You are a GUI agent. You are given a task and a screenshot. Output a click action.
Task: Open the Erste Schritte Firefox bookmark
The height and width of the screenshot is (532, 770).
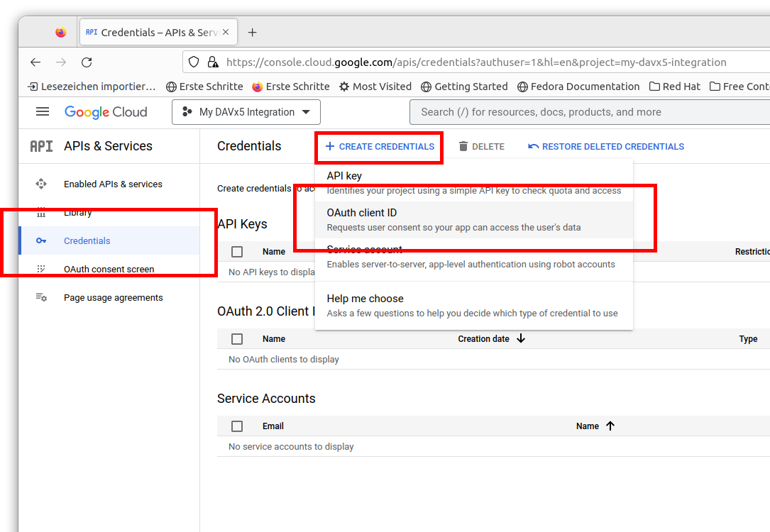[291, 87]
